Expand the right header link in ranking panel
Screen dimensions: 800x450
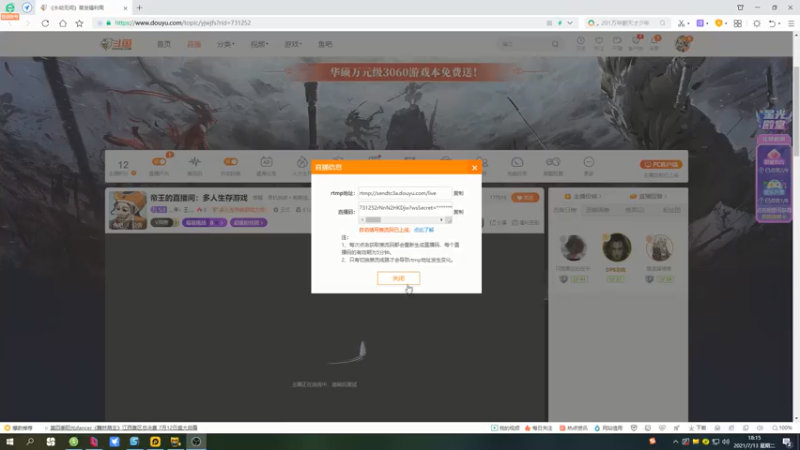point(648,196)
